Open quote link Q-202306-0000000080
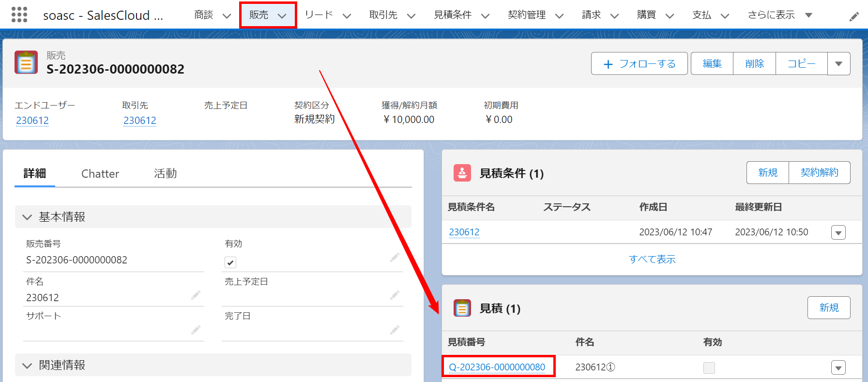 coord(497,367)
